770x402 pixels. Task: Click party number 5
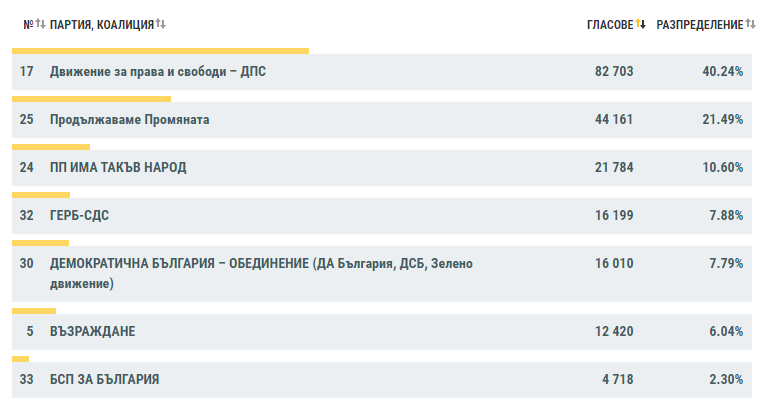(x=30, y=331)
